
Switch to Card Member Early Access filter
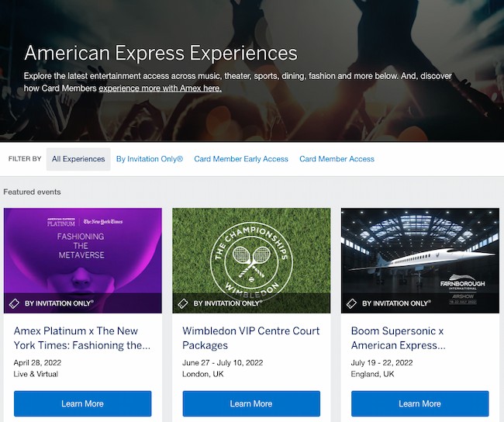(241, 159)
